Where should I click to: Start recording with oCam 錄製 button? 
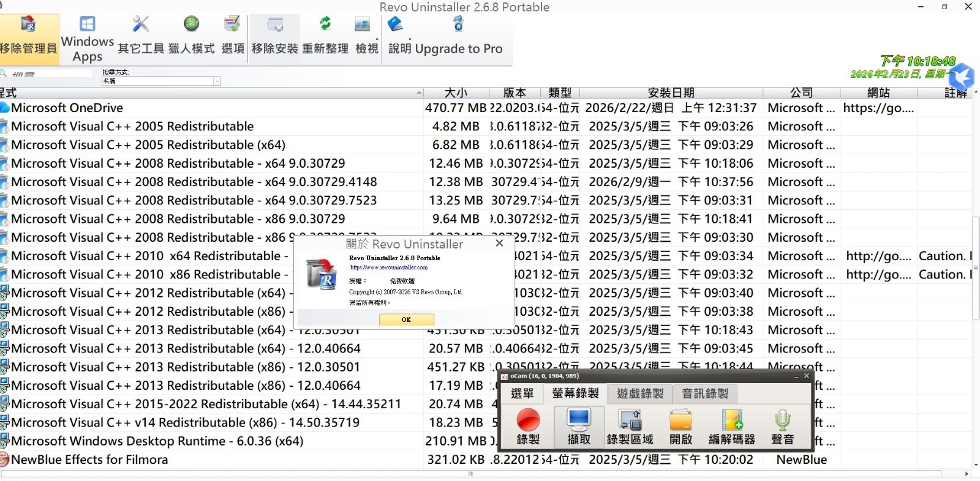[x=528, y=427]
